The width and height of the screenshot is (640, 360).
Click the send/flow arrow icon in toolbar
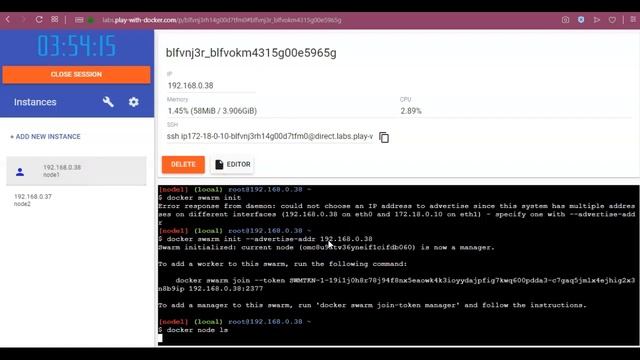pyautogui.click(x=597, y=20)
